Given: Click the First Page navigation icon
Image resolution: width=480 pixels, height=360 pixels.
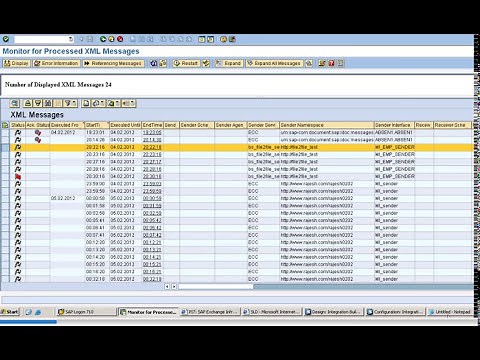Looking at the screenshot, I should (x=163, y=39).
